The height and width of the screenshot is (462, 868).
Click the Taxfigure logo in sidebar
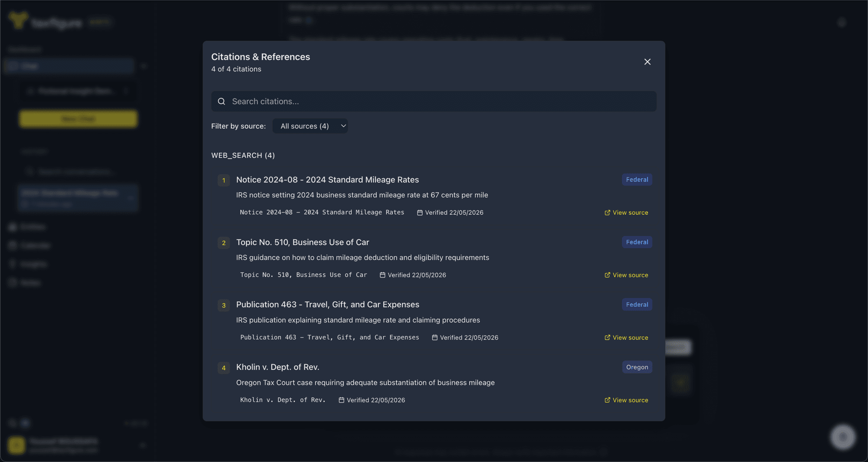pos(46,21)
